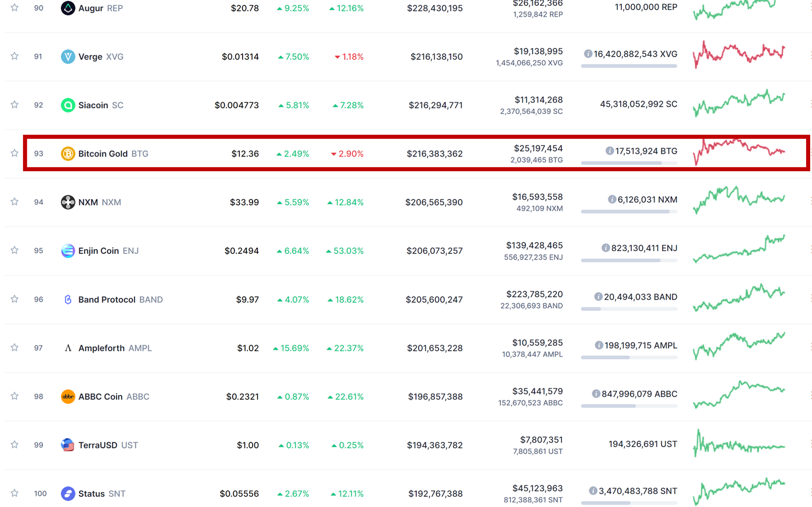Open info icon beside 198,199,715 AMPL supply

[x=599, y=345]
